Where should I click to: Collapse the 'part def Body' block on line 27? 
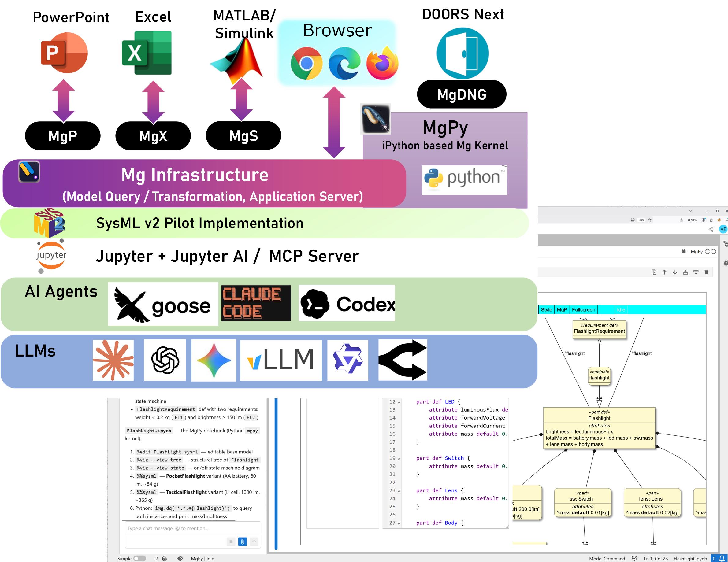(x=399, y=523)
